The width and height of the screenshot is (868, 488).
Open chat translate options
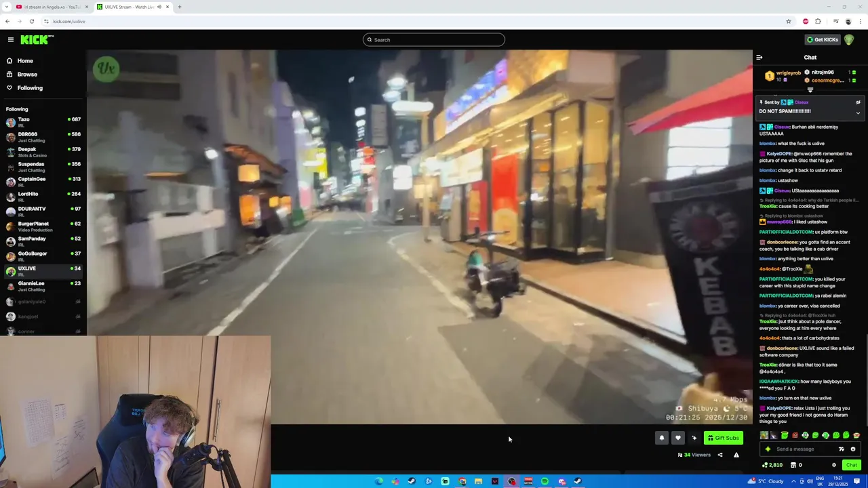tap(842, 449)
